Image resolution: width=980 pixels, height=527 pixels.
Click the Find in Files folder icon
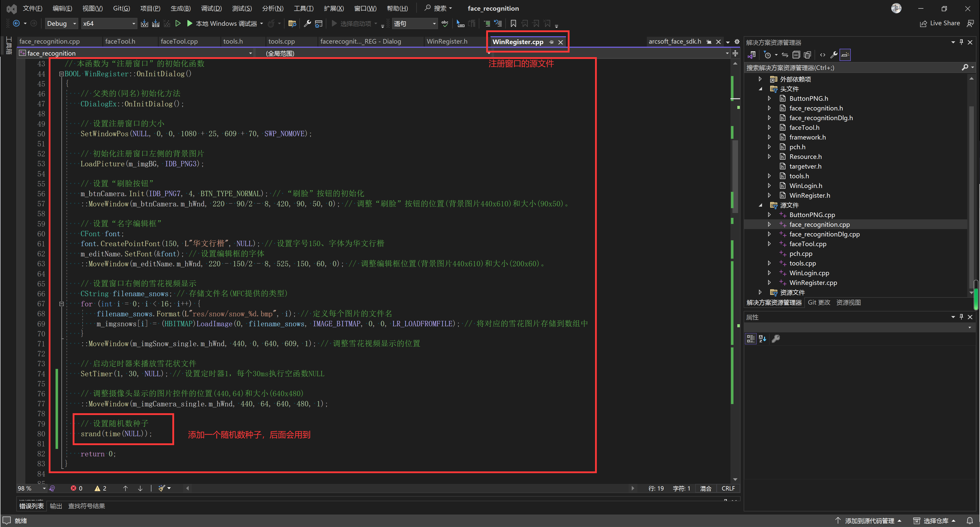292,24
